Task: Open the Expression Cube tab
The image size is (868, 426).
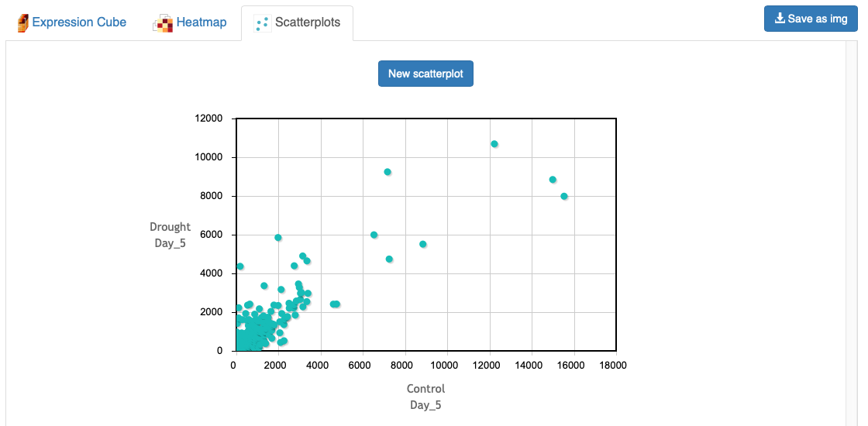Action: [78, 22]
